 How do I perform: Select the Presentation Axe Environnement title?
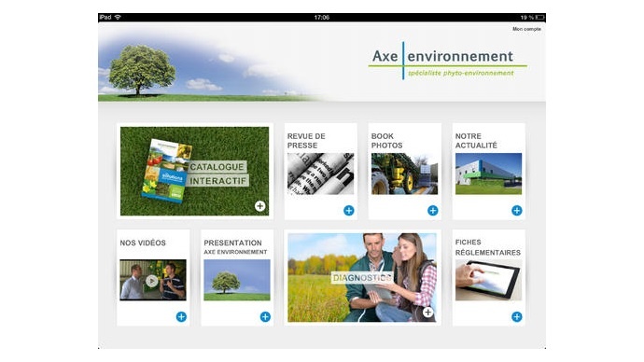[x=235, y=246]
